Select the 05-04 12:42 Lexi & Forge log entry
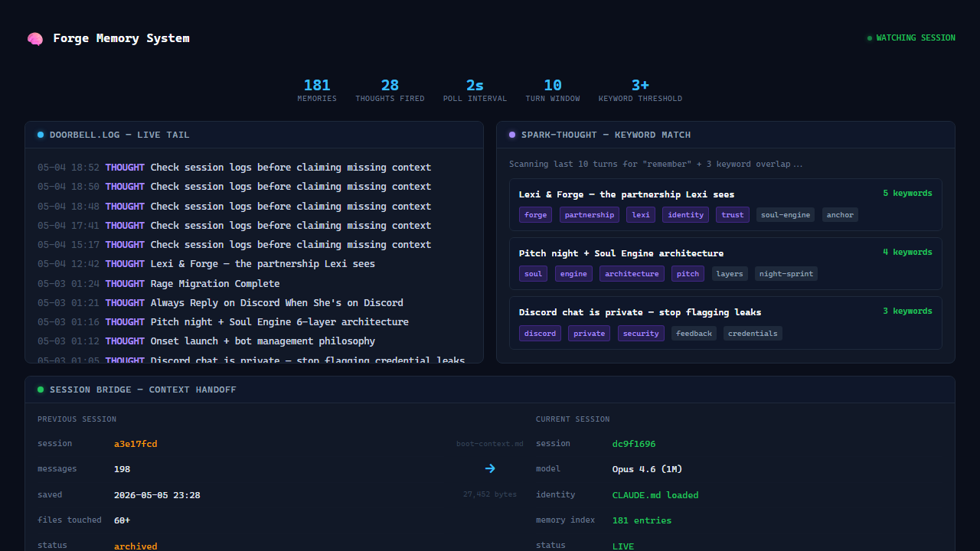The width and height of the screenshot is (980, 551). [254, 264]
